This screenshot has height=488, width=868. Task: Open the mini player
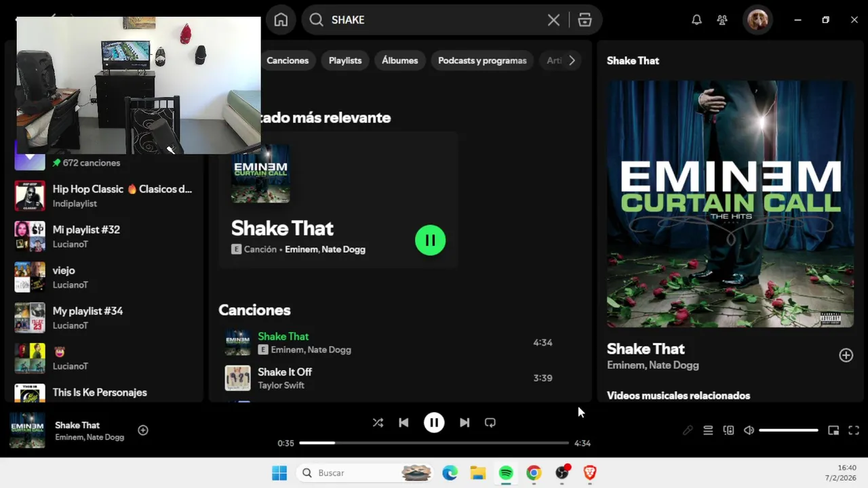tap(833, 430)
